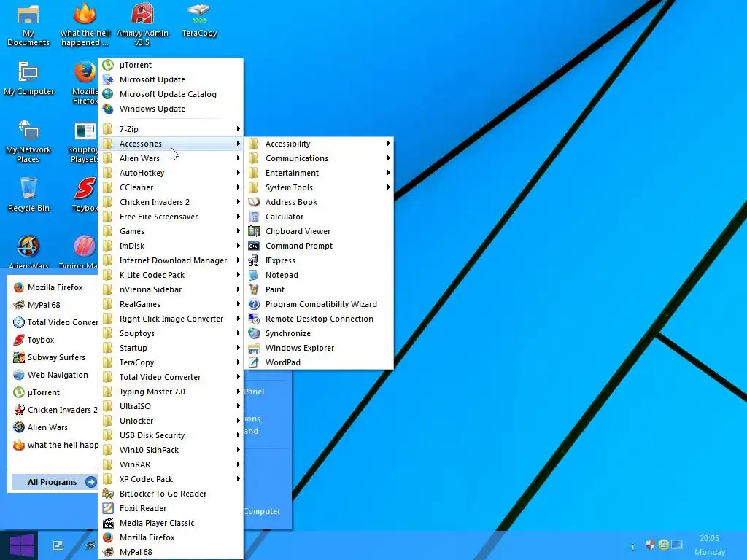Image resolution: width=747 pixels, height=560 pixels.
Task: Launch Calculator from Accessories submenu
Action: click(x=319, y=217)
